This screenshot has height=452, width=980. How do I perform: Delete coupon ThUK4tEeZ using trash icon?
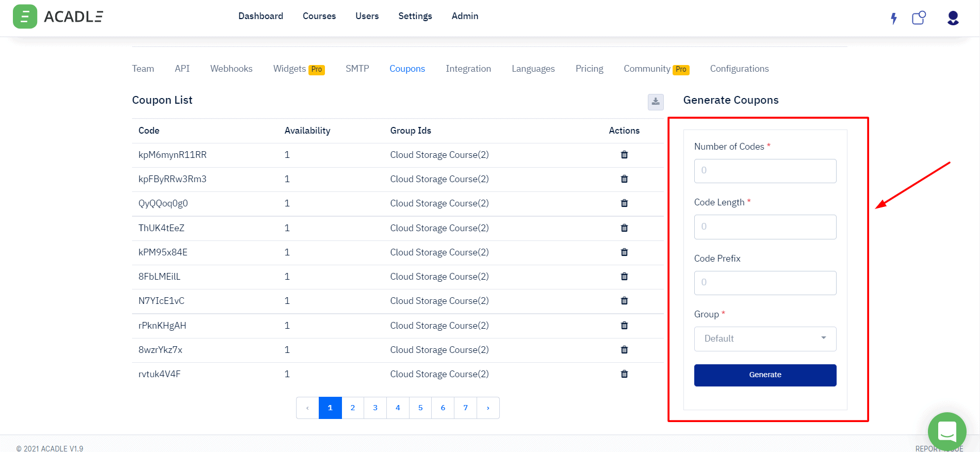click(x=624, y=228)
